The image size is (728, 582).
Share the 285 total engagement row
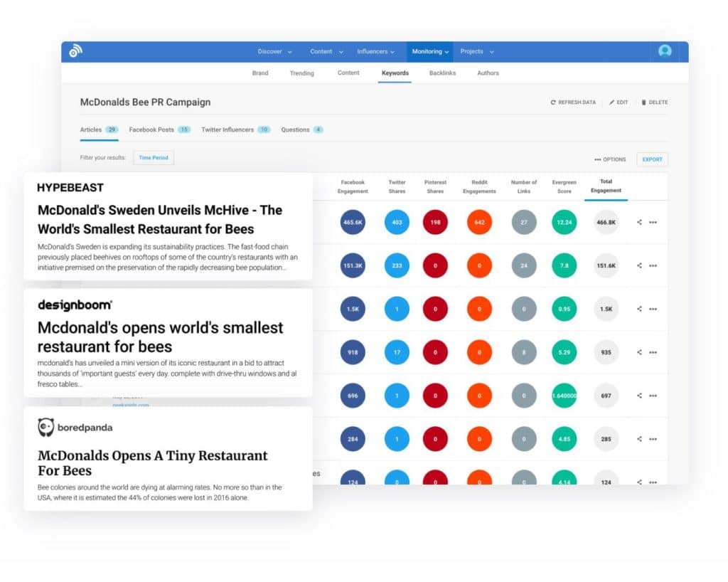[639, 439]
